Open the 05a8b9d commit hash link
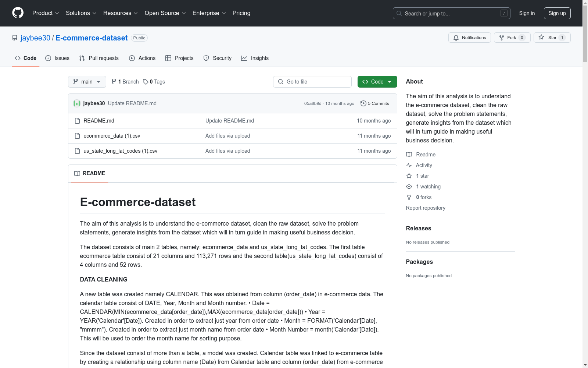The image size is (588, 368). click(x=313, y=103)
